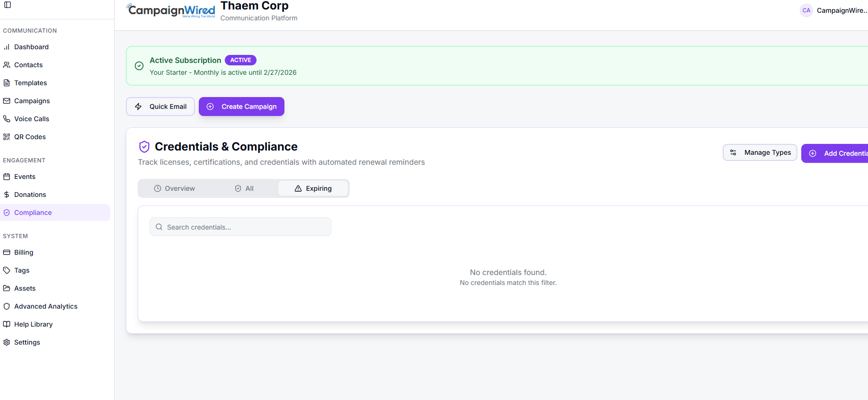Screen dimensions: 868x400
Task: Click the Active Subscription checkmark icon
Action: (x=139, y=66)
